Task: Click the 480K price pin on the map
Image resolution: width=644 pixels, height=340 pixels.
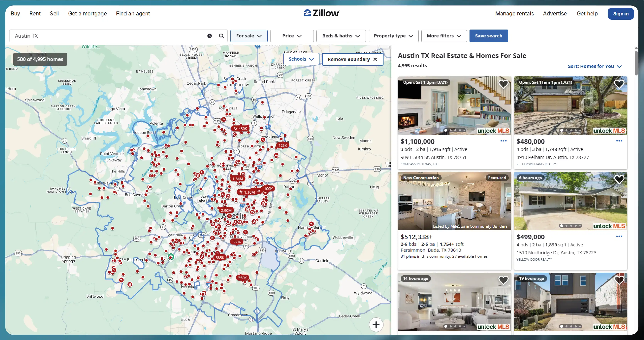Action: point(240,128)
